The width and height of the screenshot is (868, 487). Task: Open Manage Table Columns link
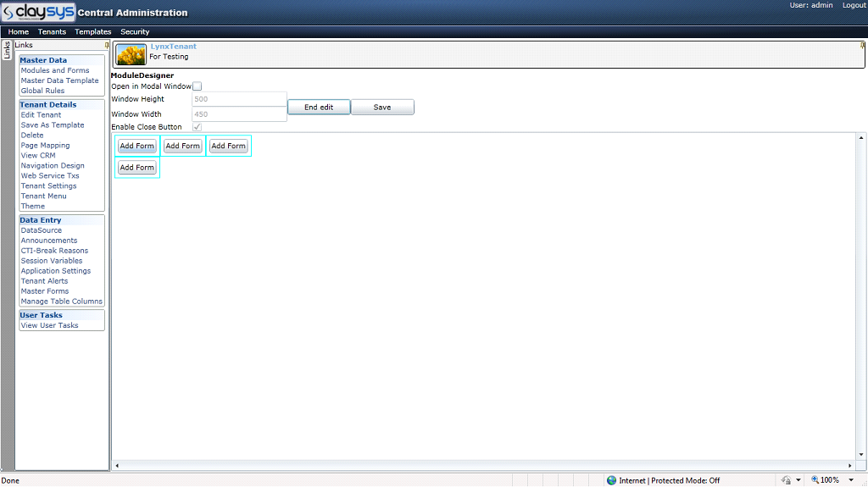61,301
